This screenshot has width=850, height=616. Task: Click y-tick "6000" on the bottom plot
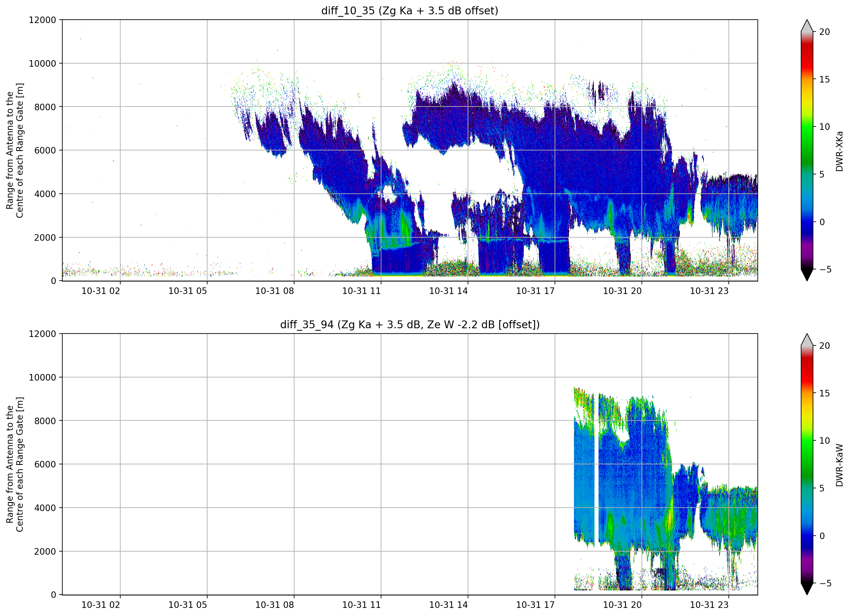point(45,465)
